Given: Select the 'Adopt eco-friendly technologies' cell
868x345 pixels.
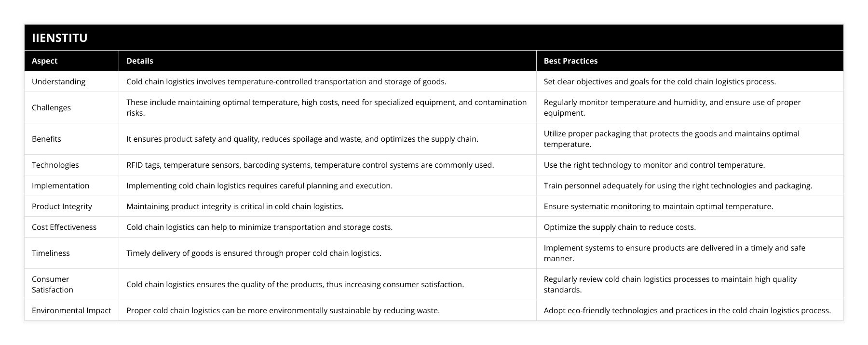Looking at the screenshot, I should coord(687,310).
